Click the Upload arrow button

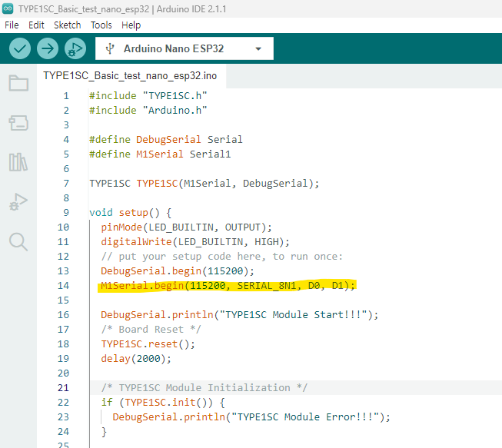48,48
